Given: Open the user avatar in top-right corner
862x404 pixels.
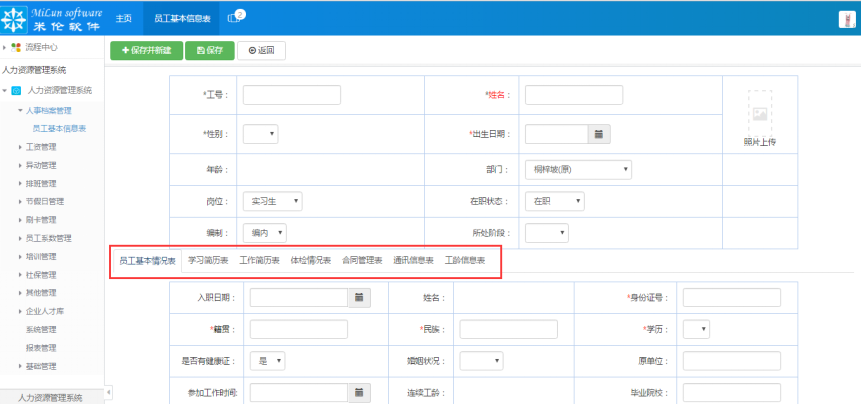Looking at the screenshot, I should point(844,19).
